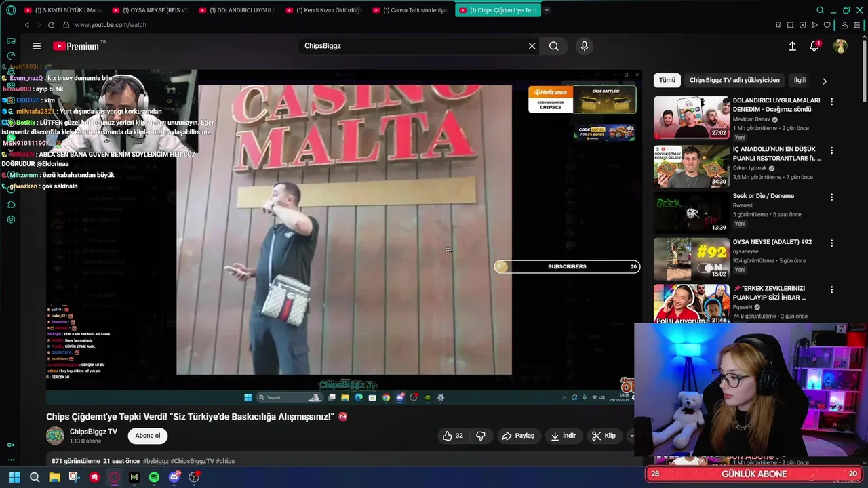
Task: Open DOLANDIRICI UYGULAMALARI DENEDİM video thumbnail
Action: (x=691, y=117)
